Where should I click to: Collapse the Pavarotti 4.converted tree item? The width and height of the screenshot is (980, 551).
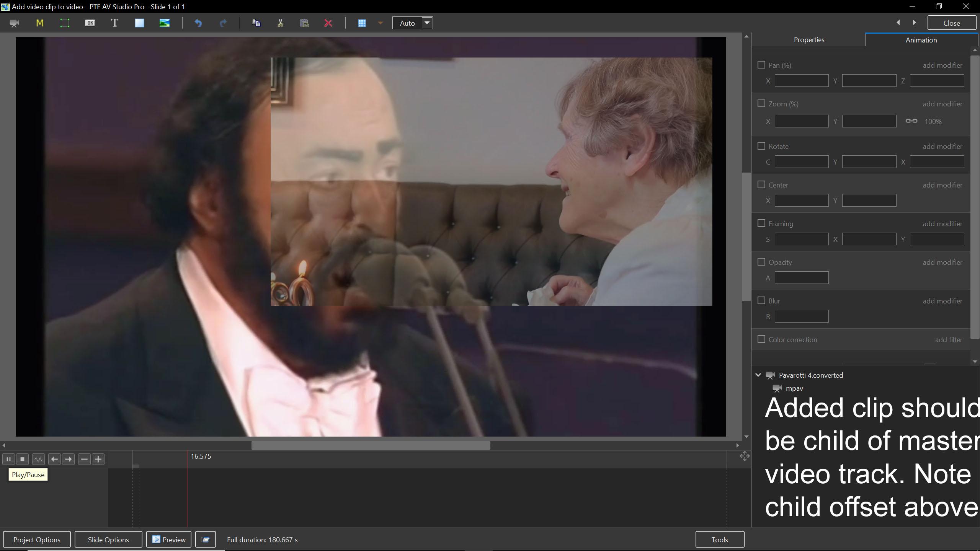pyautogui.click(x=758, y=375)
